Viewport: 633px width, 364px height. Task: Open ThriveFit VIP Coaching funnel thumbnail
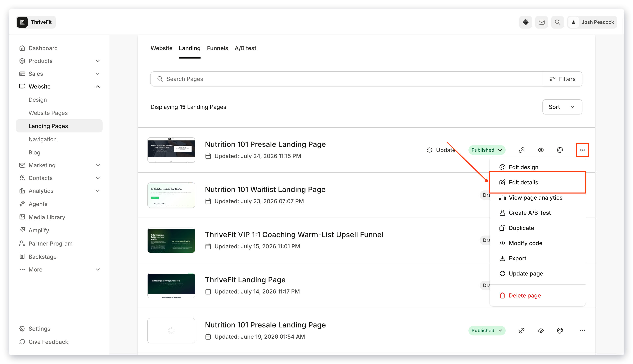[171, 240]
